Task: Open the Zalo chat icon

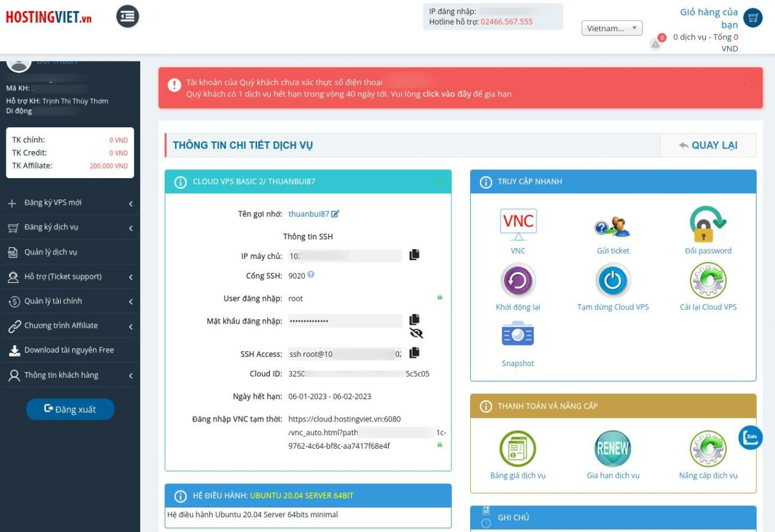Action: pos(750,437)
